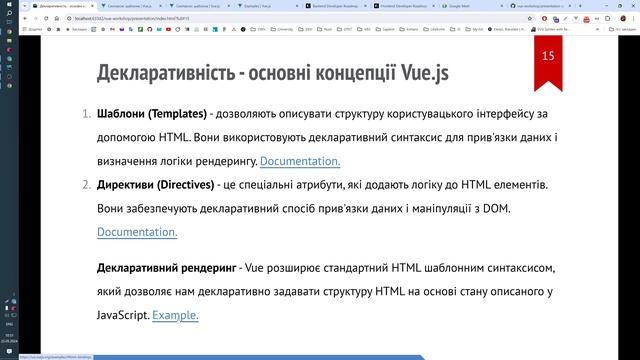
Task: Open the Extensions puzzle icon
Action: 608,18
